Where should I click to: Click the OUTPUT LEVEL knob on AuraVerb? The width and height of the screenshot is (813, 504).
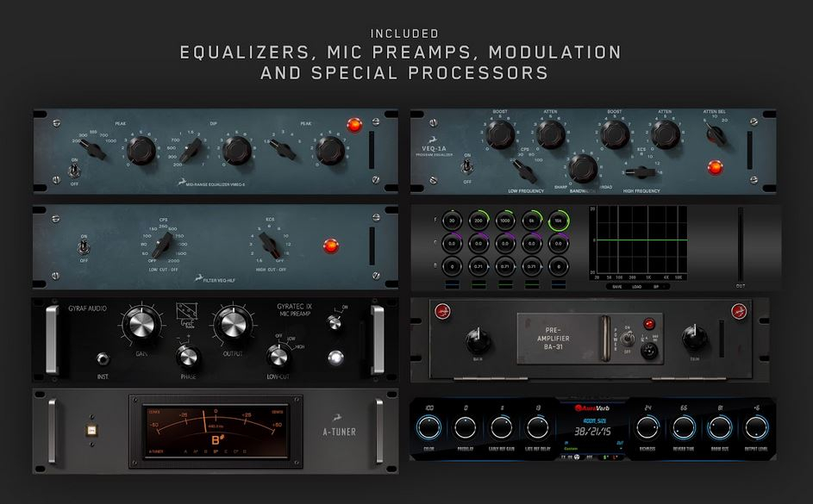point(756,428)
